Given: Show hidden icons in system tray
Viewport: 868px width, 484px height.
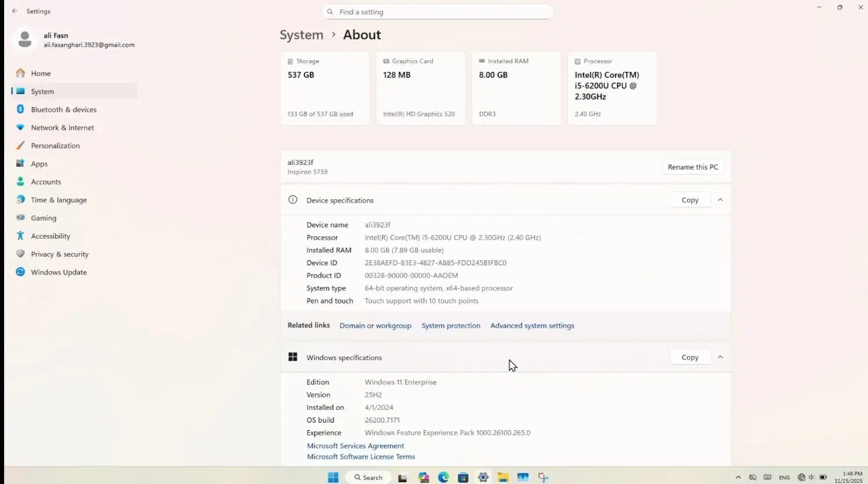Looking at the screenshot, I should [x=738, y=478].
